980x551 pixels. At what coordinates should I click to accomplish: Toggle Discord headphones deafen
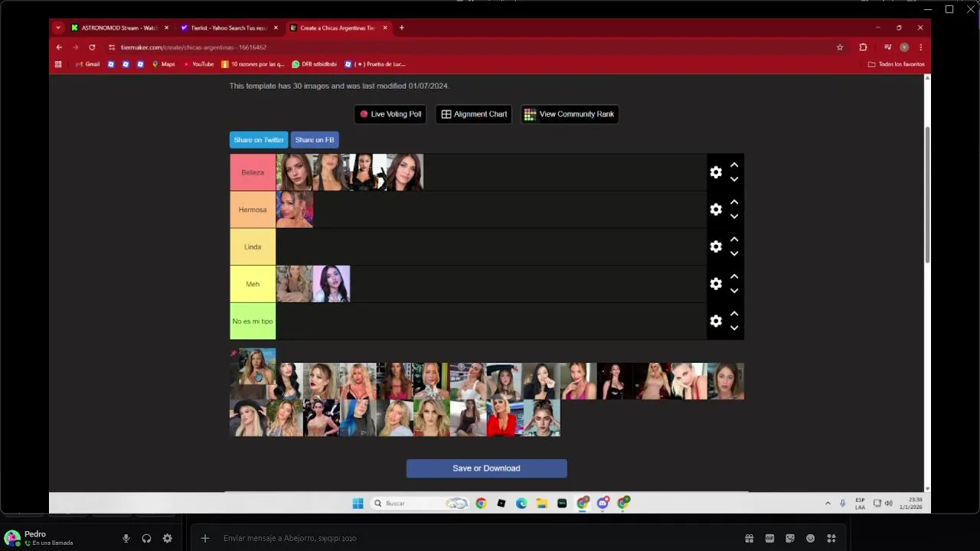pyautogui.click(x=146, y=538)
